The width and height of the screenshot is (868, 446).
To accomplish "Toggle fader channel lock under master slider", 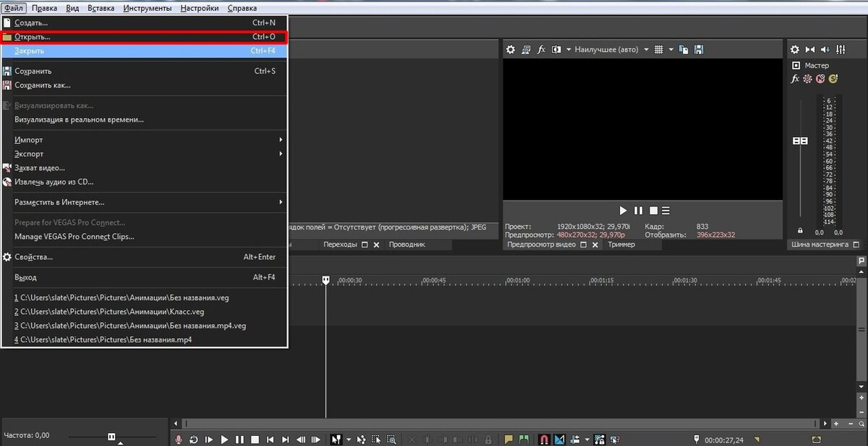I will (x=800, y=230).
